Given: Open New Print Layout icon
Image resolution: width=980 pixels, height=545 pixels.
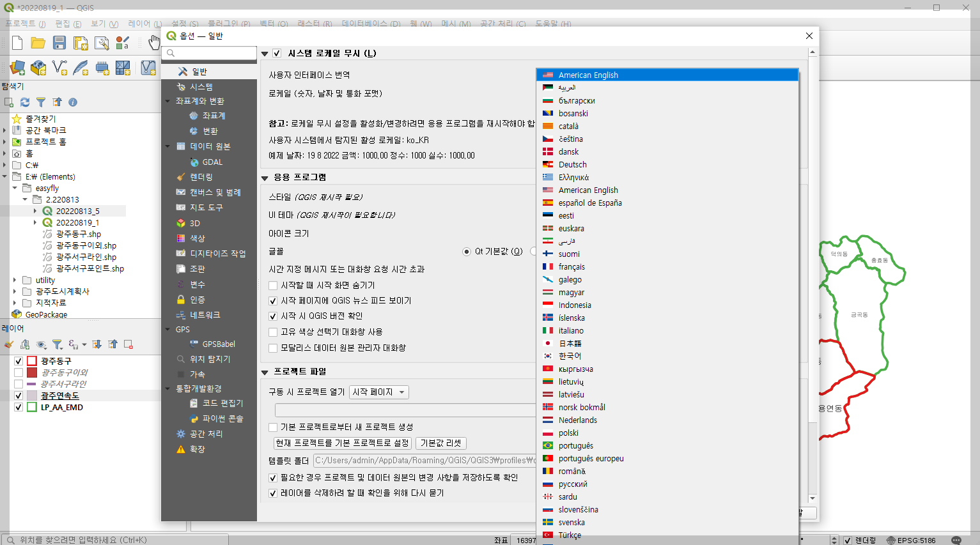Looking at the screenshot, I should (81, 43).
